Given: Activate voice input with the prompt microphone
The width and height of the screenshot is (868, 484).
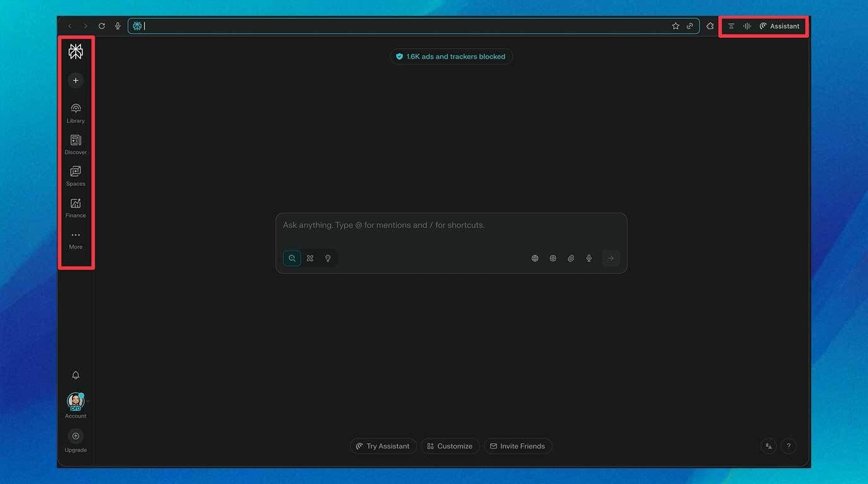Looking at the screenshot, I should [588, 258].
